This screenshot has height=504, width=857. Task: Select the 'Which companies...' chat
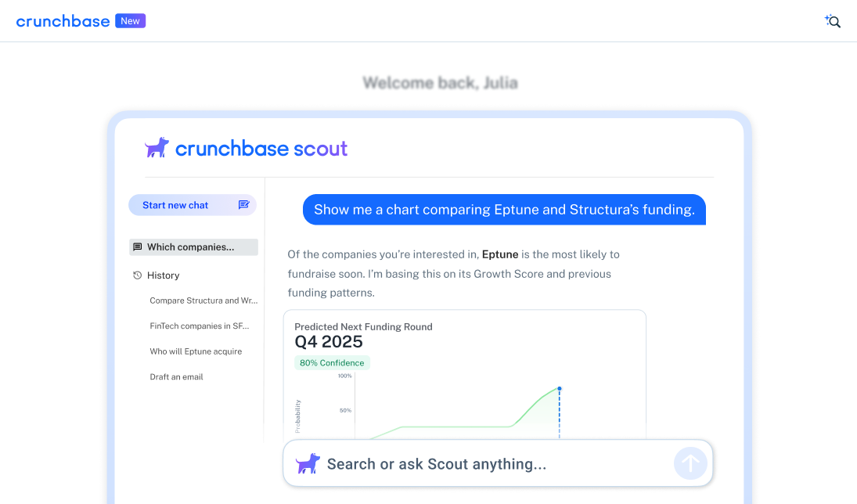(x=193, y=247)
